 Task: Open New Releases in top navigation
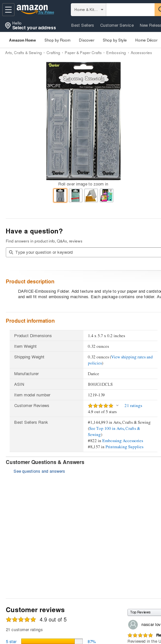[150, 25]
